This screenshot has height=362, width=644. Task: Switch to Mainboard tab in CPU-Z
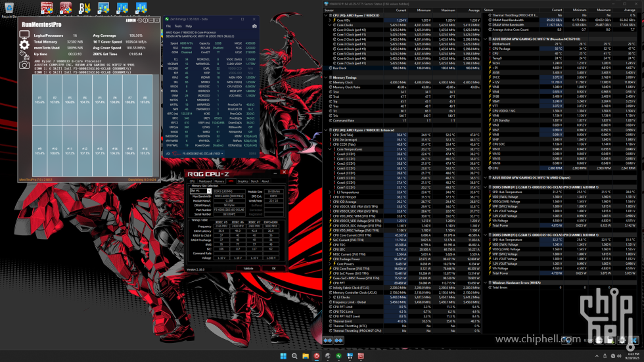click(x=205, y=181)
